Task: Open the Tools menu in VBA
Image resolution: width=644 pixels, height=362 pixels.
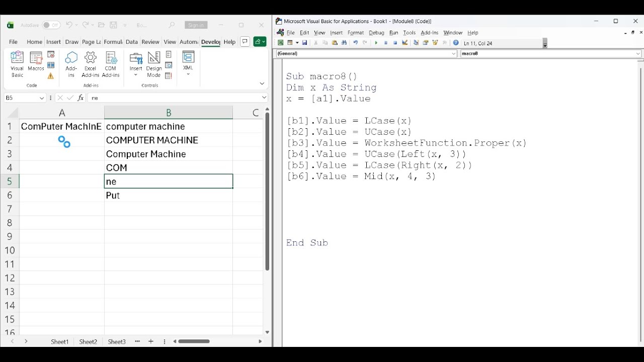Action: pos(409,33)
